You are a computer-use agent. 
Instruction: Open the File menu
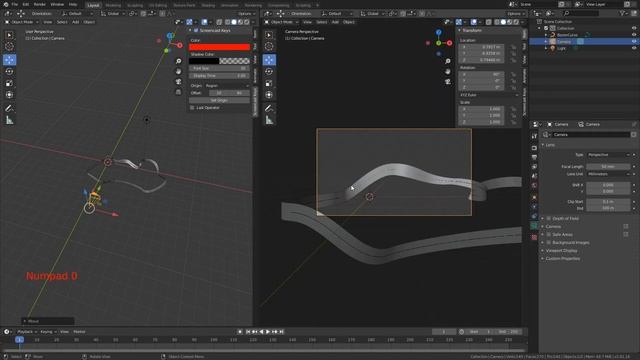tap(15, 4)
